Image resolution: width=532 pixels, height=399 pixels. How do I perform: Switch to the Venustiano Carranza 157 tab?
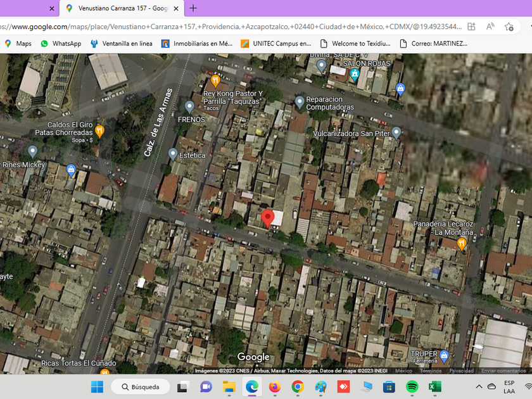[122, 8]
